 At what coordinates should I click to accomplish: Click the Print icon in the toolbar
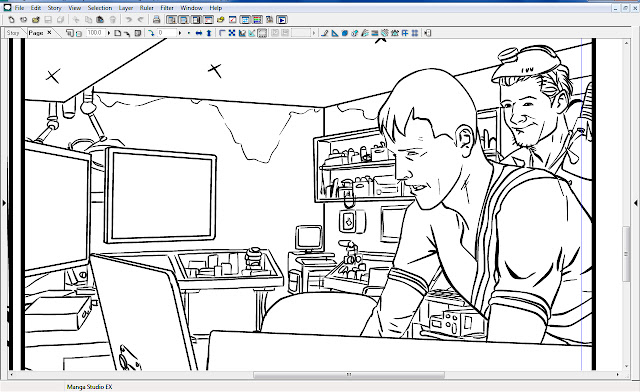(x=156, y=20)
